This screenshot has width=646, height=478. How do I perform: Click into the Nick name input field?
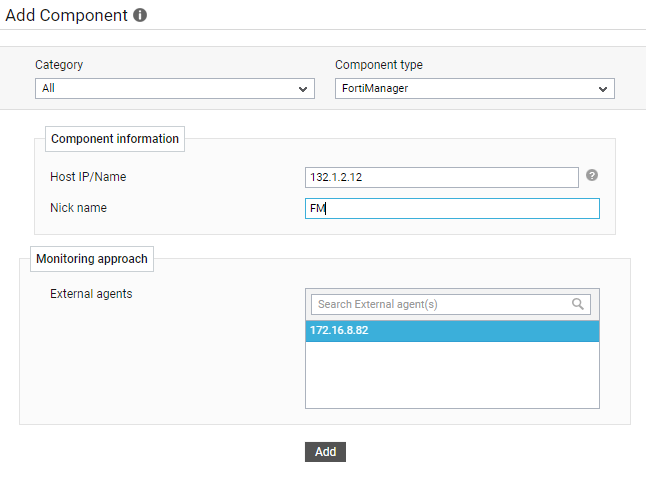click(x=452, y=209)
